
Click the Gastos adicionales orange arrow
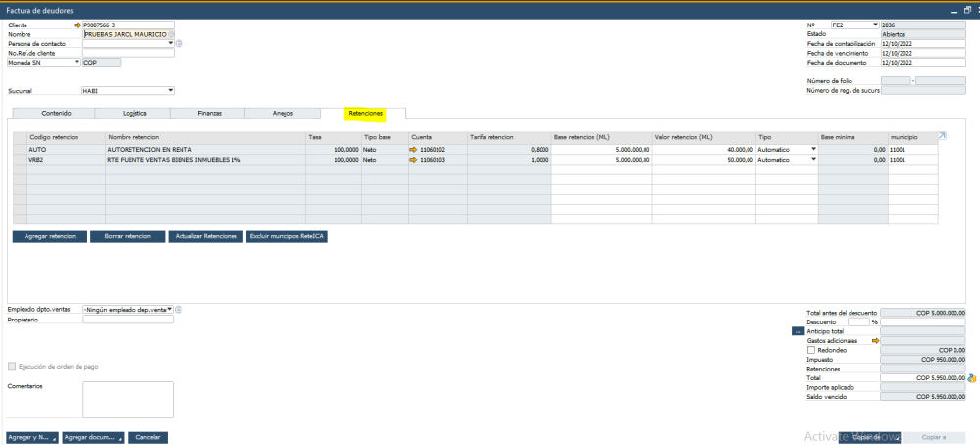tap(875, 340)
